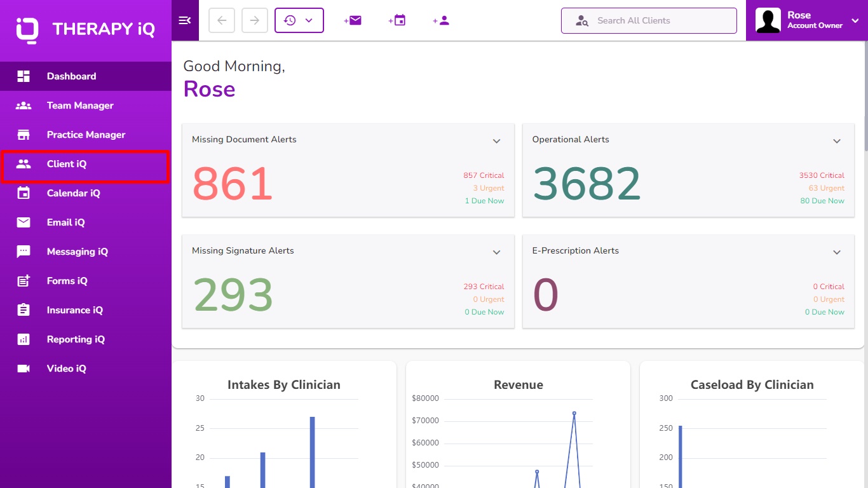Viewport: 868px width, 488px height.
Task: Expand the Missing Signature Alerts card
Action: 497,252
